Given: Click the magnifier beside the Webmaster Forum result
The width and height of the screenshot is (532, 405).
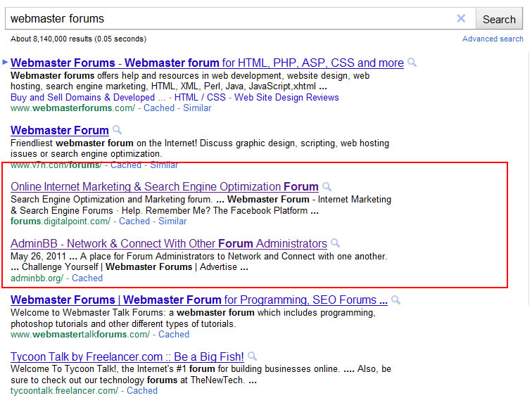Looking at the screenshot, I should point(117,130).
